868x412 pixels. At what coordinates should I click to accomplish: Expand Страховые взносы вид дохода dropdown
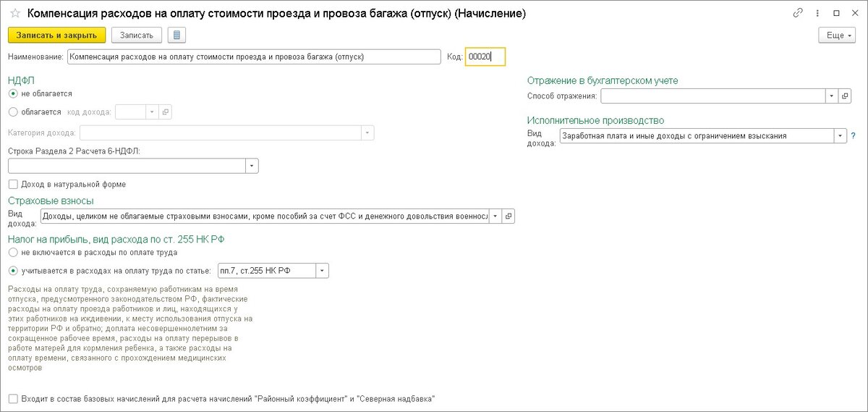point(495,216)
